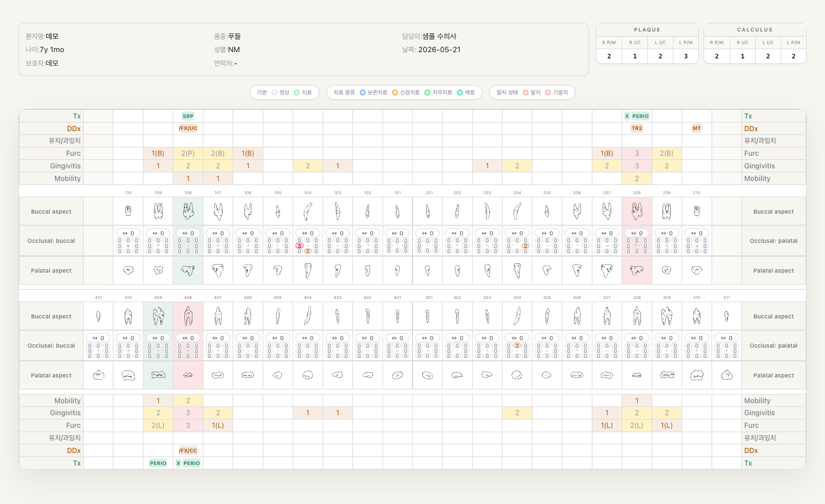The width and height of the screenshot is (825, 504).
Task: Choose lower tooth 408 buccal icon
Action: [188, 316]
